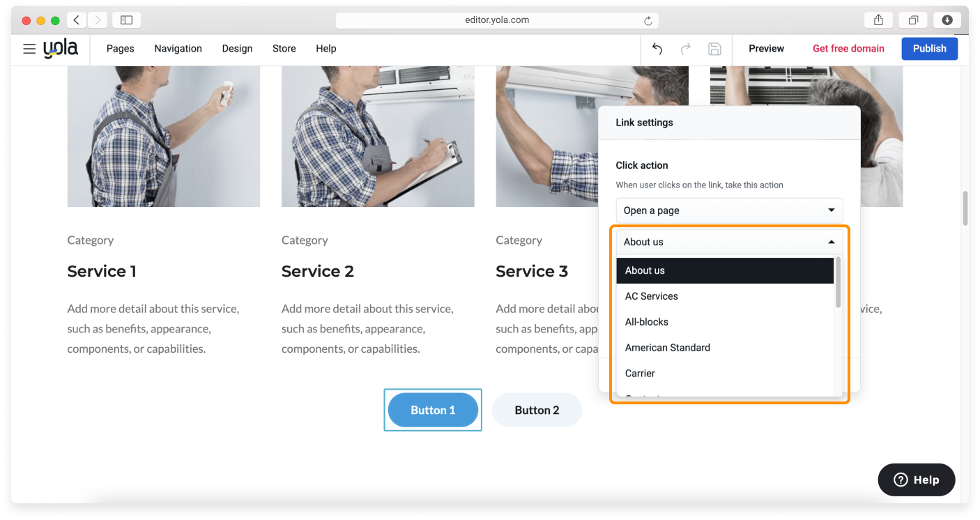Click the redo arrow icon
980x520 pixels.
[x=685, y=49]
